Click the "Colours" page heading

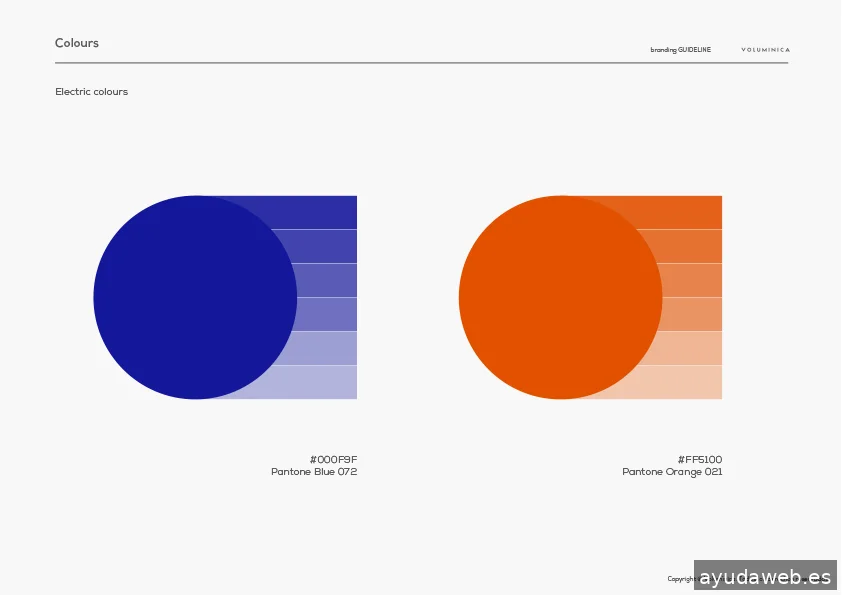(77, 43)
